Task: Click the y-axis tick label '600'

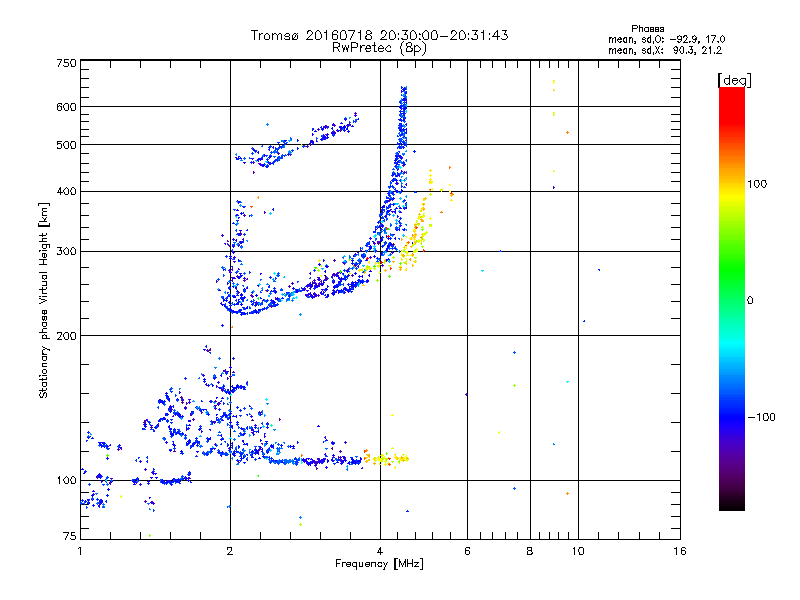Action: 66,107
